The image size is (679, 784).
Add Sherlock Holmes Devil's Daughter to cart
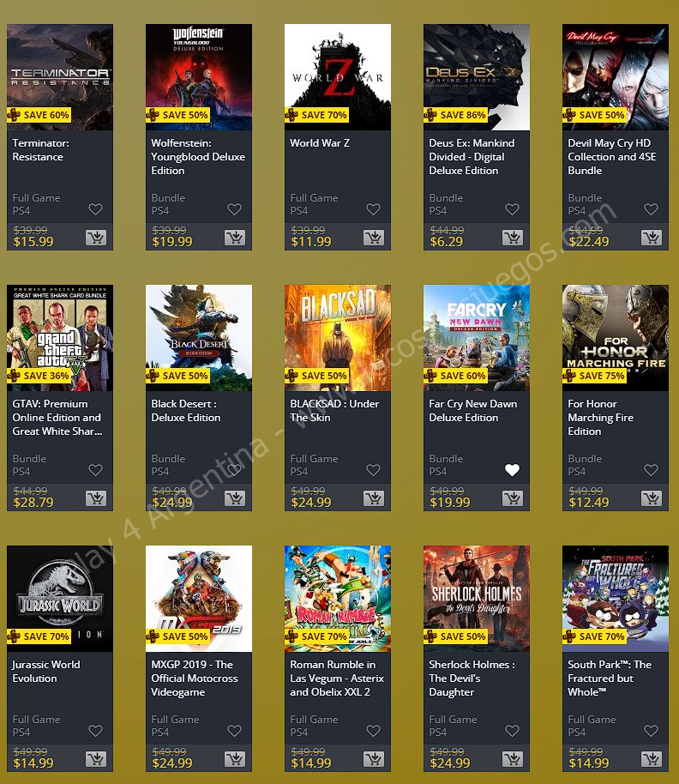tap(513, 759)
